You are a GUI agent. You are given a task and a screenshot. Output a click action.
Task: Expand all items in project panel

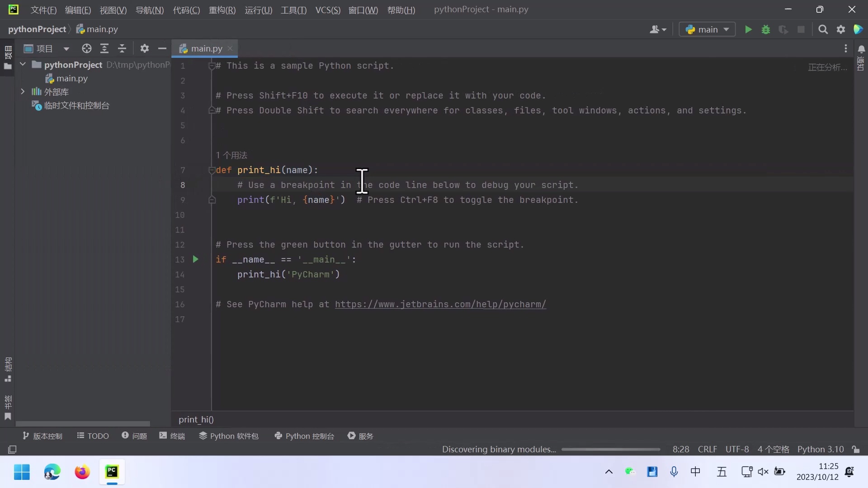pyautogui.click(x=104, y=48)
